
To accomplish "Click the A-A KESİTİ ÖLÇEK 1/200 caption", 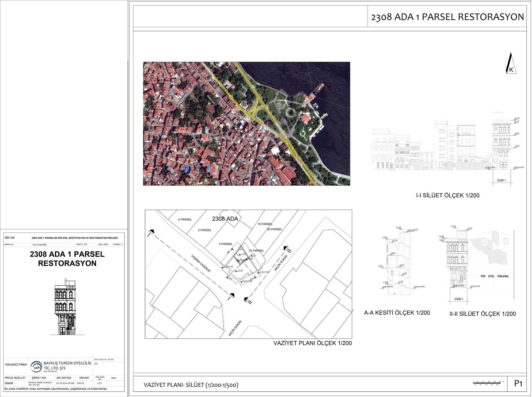I will pyautogui.click(x=397, y=313).
